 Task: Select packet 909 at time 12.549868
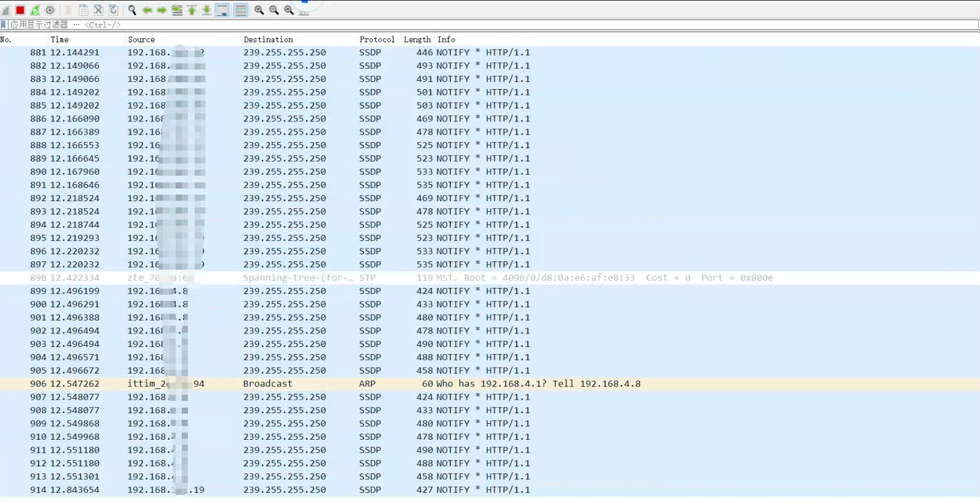tap(490, 424)
